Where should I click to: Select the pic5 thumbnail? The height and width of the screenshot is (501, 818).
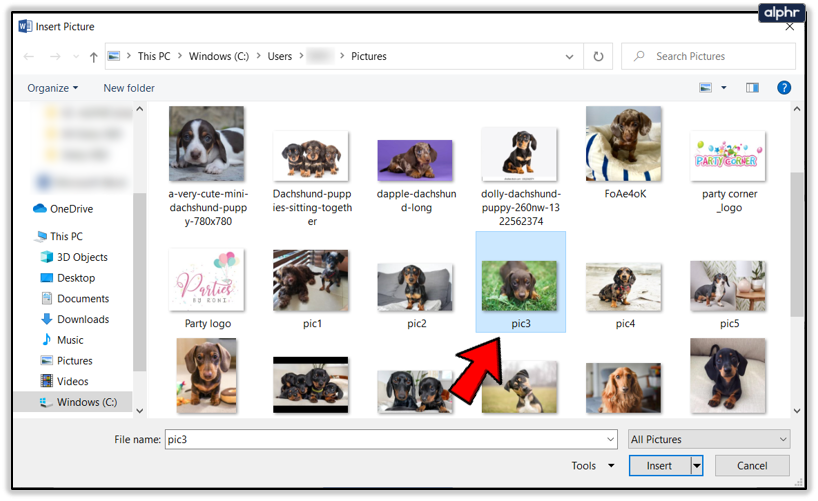[728, 286]
